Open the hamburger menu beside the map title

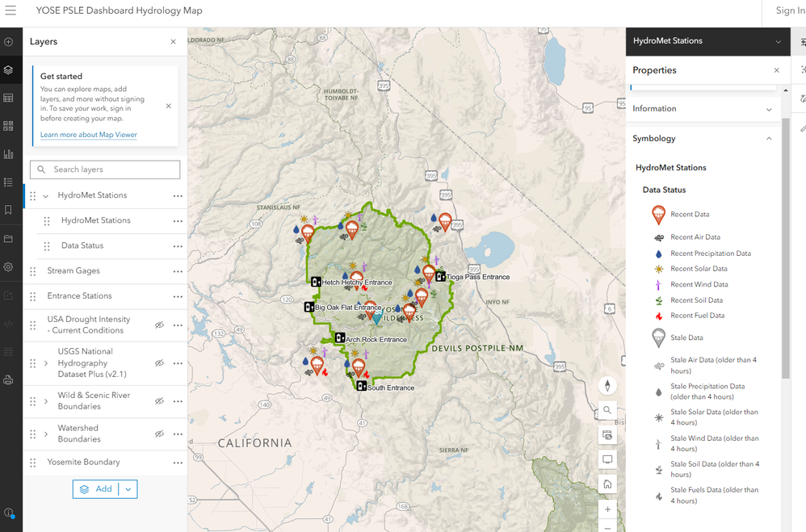pos(10,10)
